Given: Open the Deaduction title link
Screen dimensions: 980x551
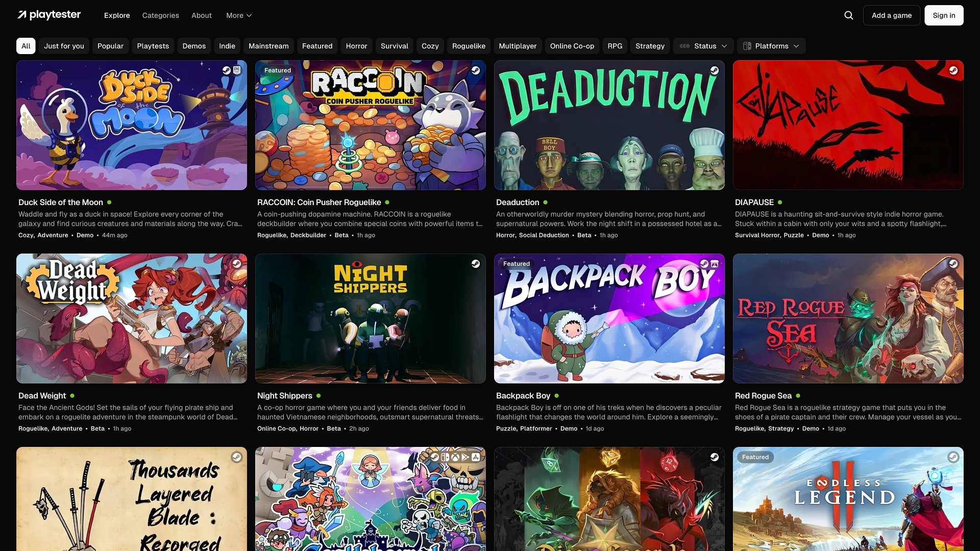Looking at the screenshot, I should (518, 203).
